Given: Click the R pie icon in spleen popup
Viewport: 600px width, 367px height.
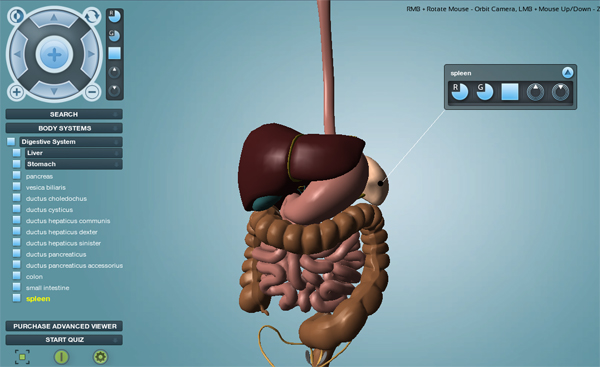Looking at the screenshot, I should point(460,92).
